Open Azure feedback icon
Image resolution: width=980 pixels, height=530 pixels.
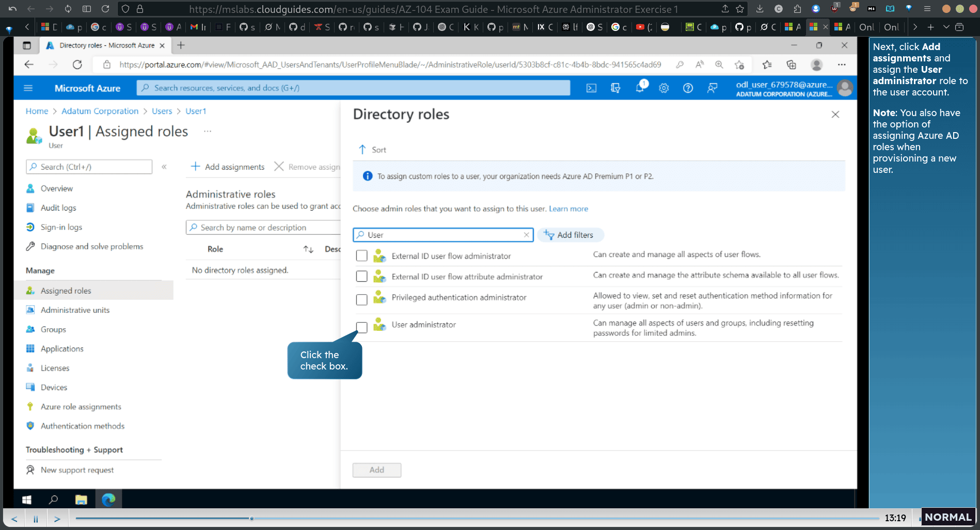tap(712, 88)
